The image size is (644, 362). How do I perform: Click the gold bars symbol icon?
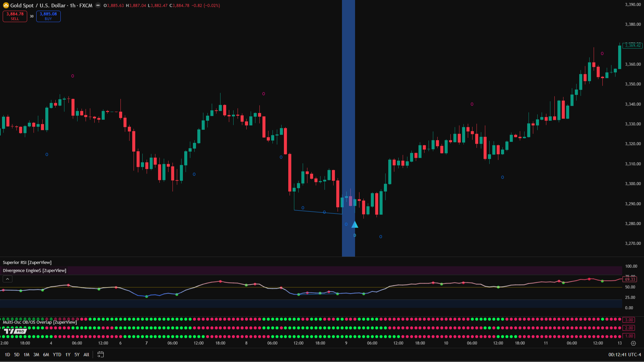tap(6, 5)
